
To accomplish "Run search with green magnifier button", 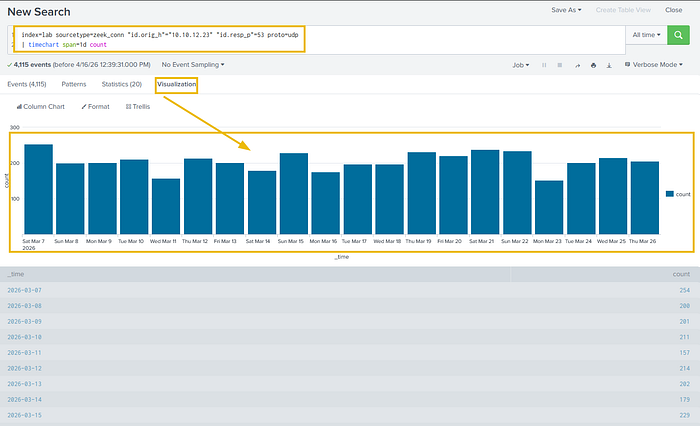I will tap(678, 35).
